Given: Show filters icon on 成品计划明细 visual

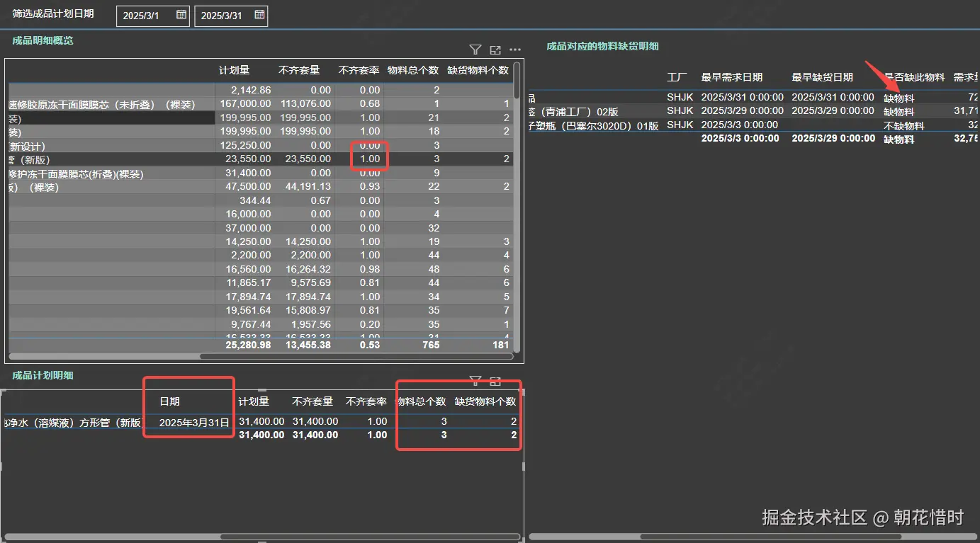Looking at the screenshot, I should tap(475, 381).
